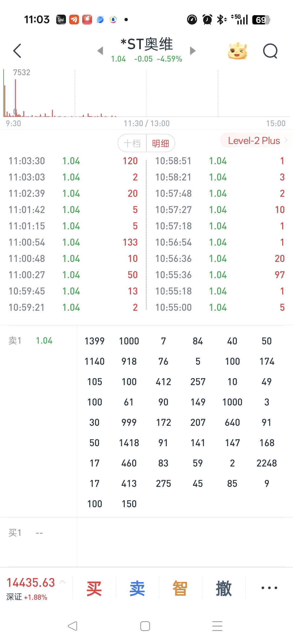Switch to next stock with right triangle
Viewport: 293px width, 644px height.
point(193,51)
